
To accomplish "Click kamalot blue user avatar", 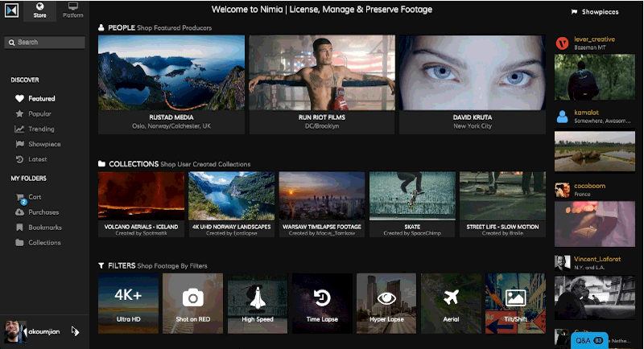I will pos(562,116).
